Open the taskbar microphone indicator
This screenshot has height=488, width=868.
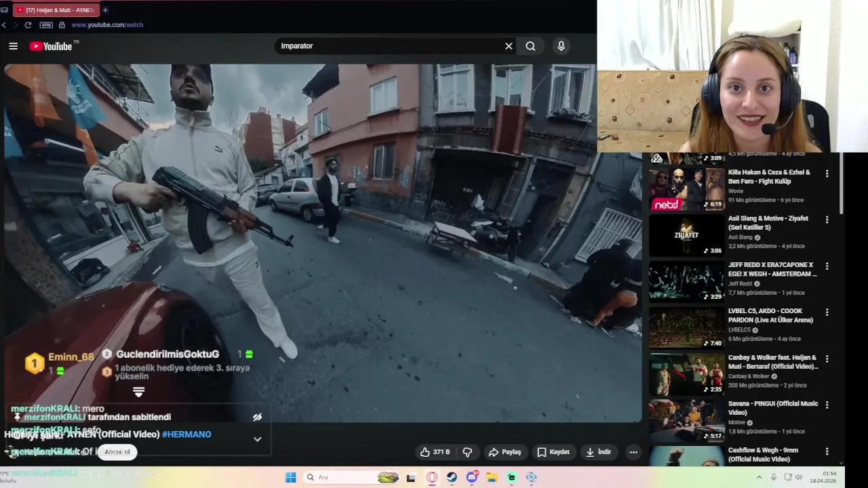tap(774, 477)
